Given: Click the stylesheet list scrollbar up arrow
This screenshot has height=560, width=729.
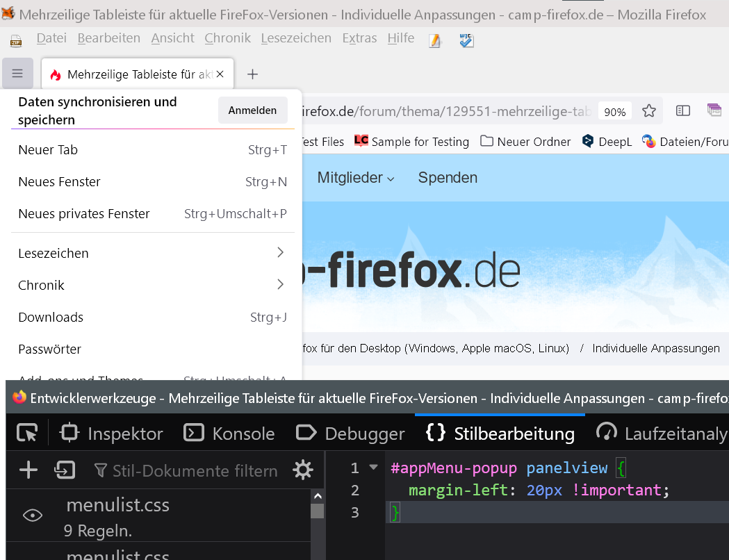Looking at the screenshot, I should (318, 496).
